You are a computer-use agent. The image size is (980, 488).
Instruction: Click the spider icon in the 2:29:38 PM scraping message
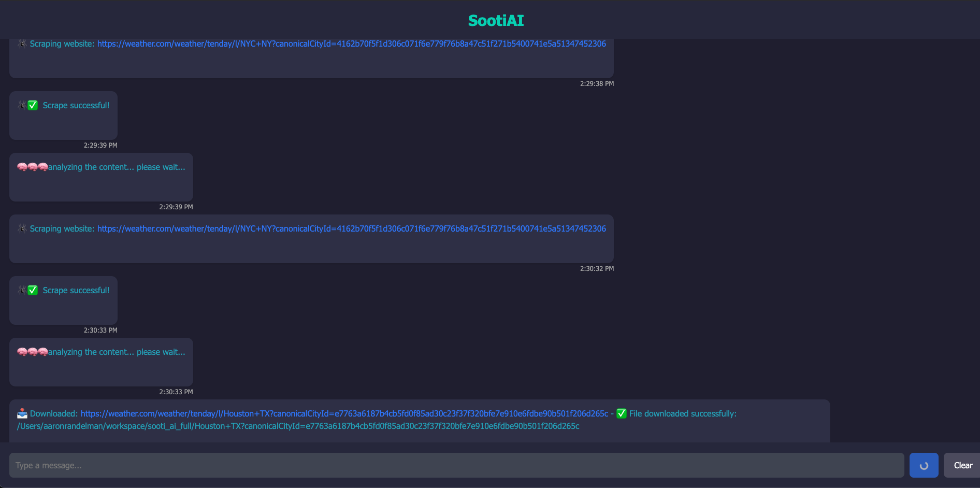coord(22,44)
